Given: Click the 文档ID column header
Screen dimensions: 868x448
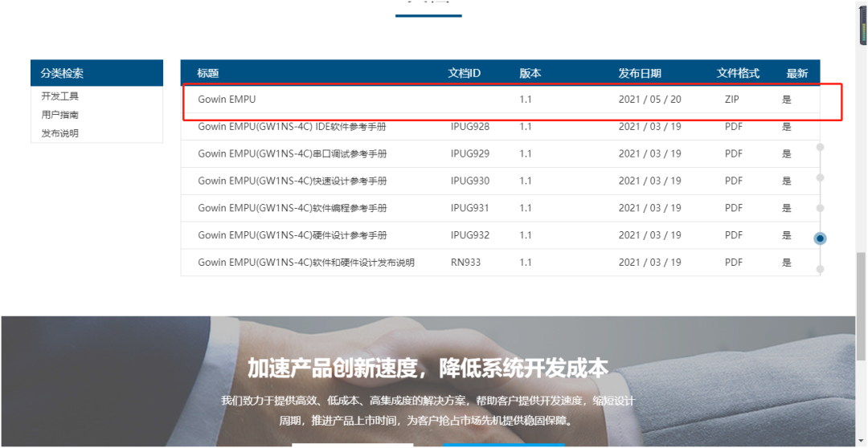Looking at the screenshot, I should (464, 73).
